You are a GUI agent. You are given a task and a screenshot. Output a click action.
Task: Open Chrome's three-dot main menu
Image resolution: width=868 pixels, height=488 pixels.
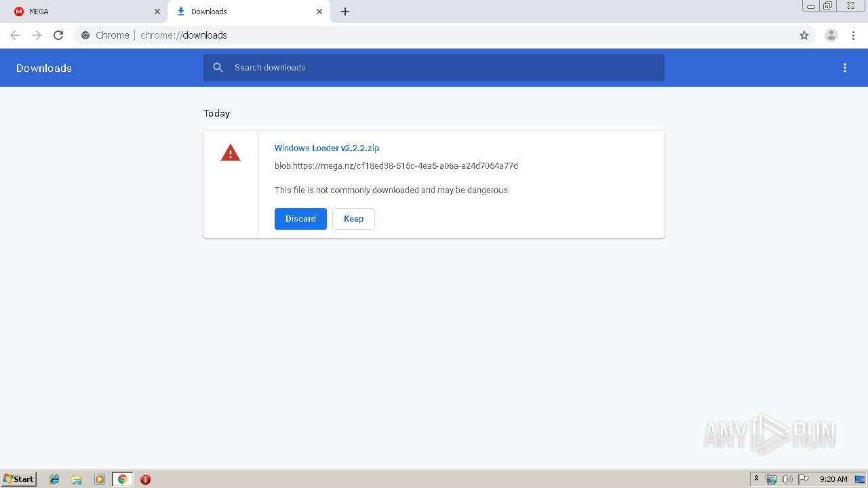coord(854,35)
